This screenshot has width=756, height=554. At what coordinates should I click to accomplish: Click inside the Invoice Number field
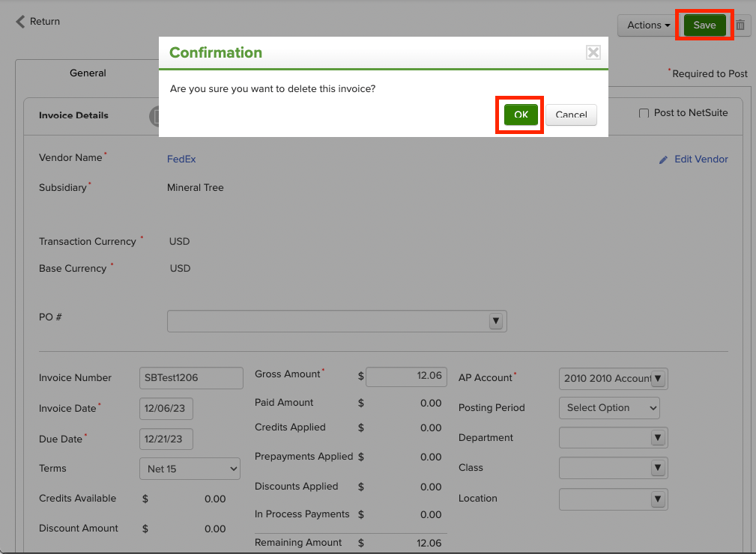click(x=190, y=378)
